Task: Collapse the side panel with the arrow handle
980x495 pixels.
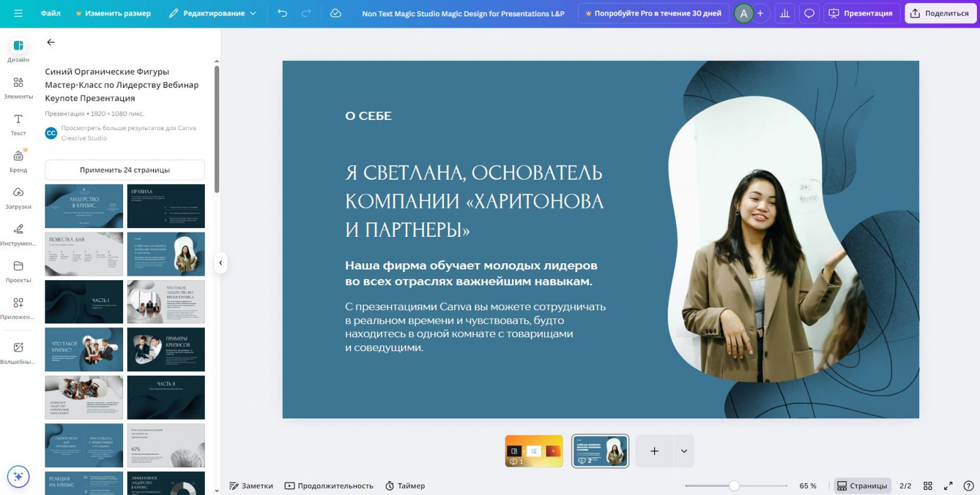Action: coord(220,263)
